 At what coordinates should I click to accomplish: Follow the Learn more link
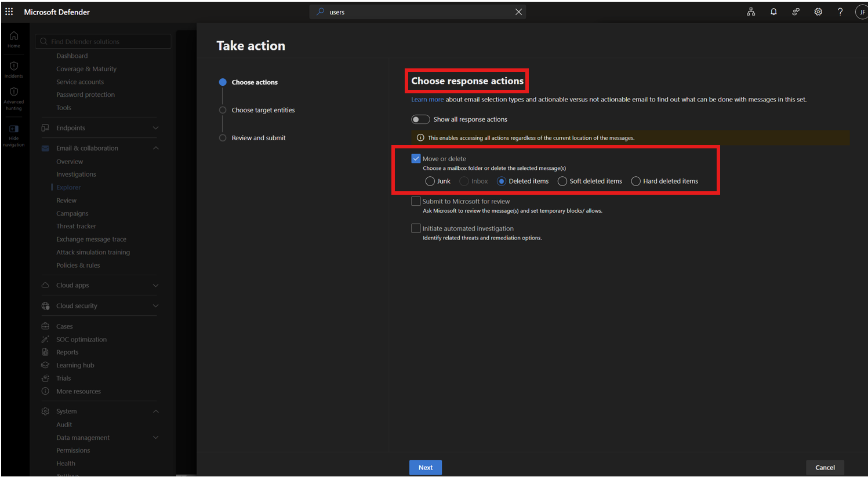[427, 100]
